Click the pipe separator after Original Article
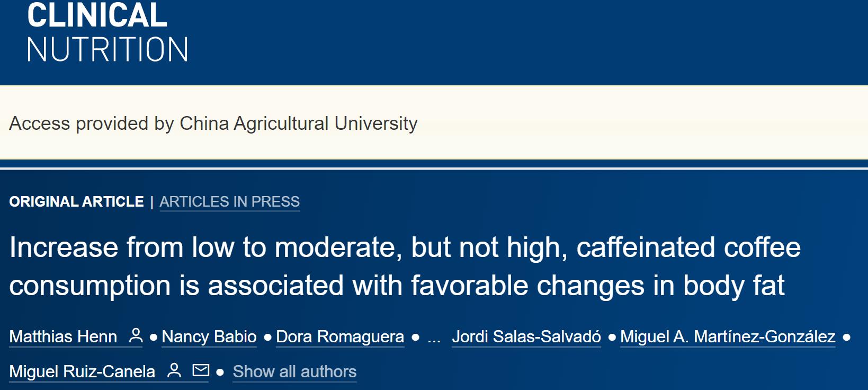The height and width of the screenshot is (390, 868). (152, 202)
